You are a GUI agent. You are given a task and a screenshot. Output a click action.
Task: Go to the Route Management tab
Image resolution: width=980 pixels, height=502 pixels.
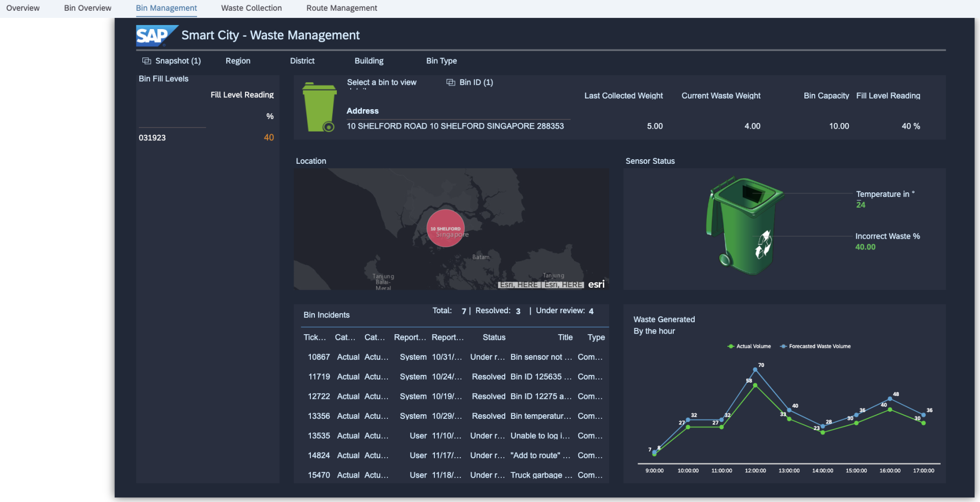pos(341,8)
